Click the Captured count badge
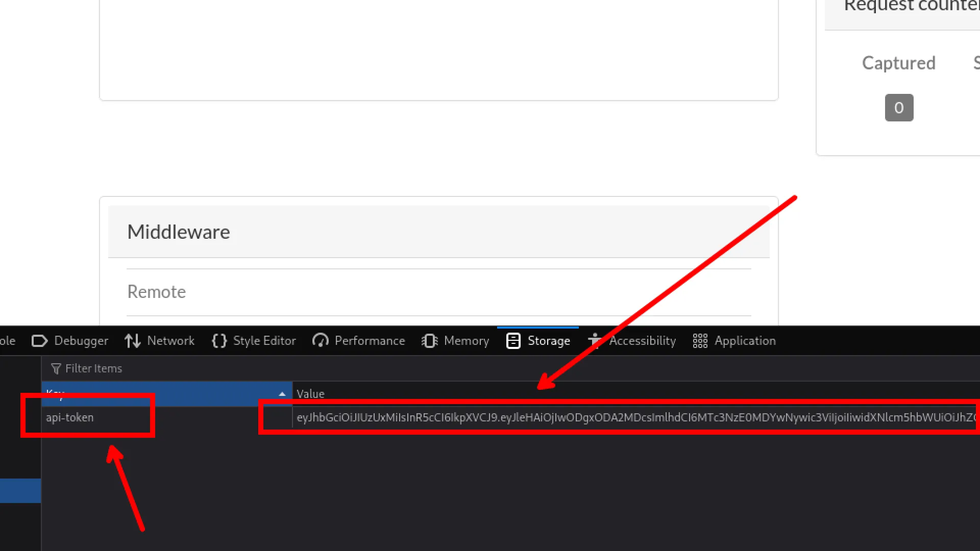The width and height of the screenshot is (980, 551). tap(899, 108)
